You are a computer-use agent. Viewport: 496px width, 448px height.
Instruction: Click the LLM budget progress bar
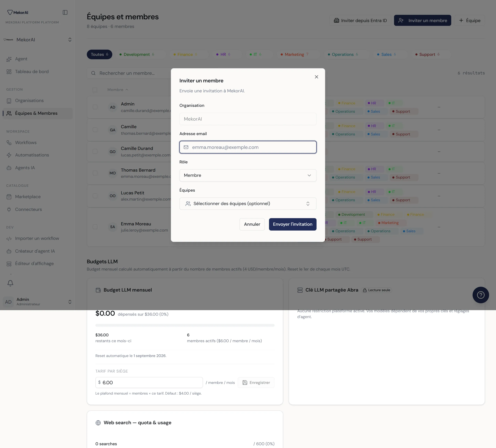pyautogui.click(x=185, y=325)
